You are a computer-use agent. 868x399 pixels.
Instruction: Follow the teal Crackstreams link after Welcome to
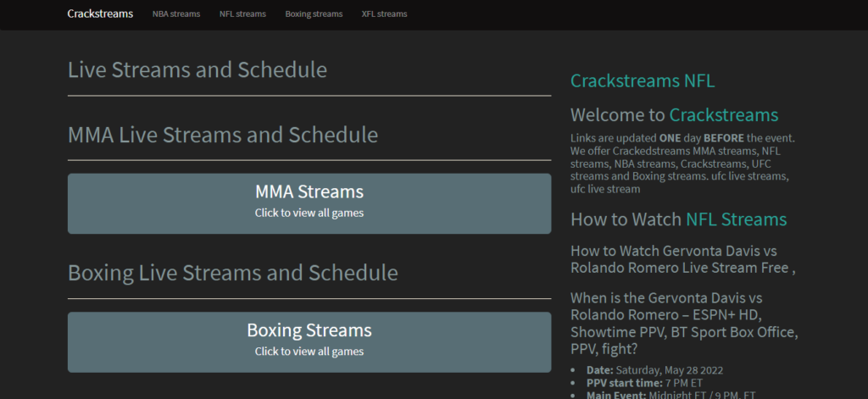coord(724,115)
